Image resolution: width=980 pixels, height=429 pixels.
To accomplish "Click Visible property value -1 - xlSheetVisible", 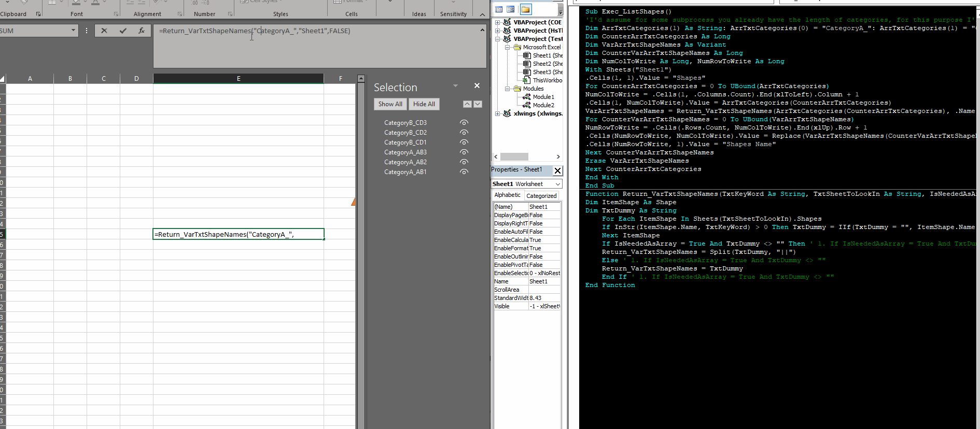I will [x=544, y=306].
